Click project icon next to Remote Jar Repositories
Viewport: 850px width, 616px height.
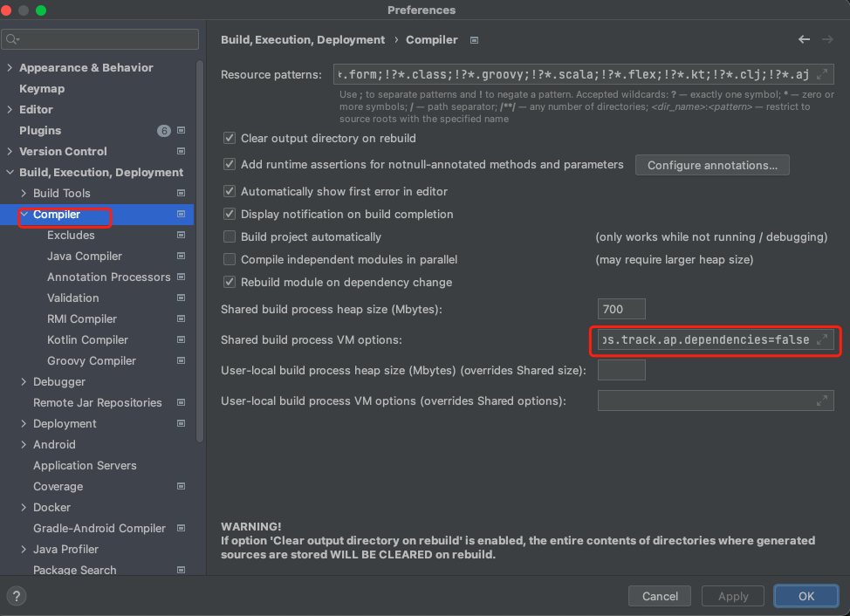coord(181,402)
